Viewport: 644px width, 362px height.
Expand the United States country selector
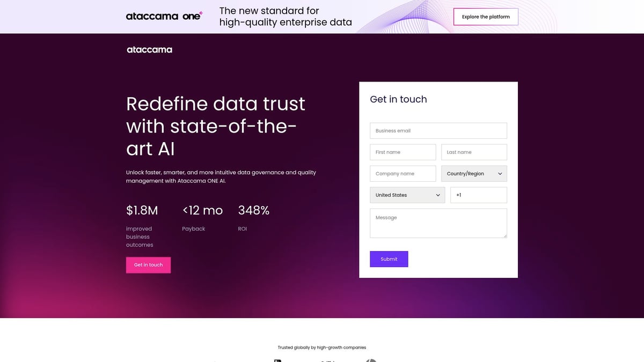407,195
